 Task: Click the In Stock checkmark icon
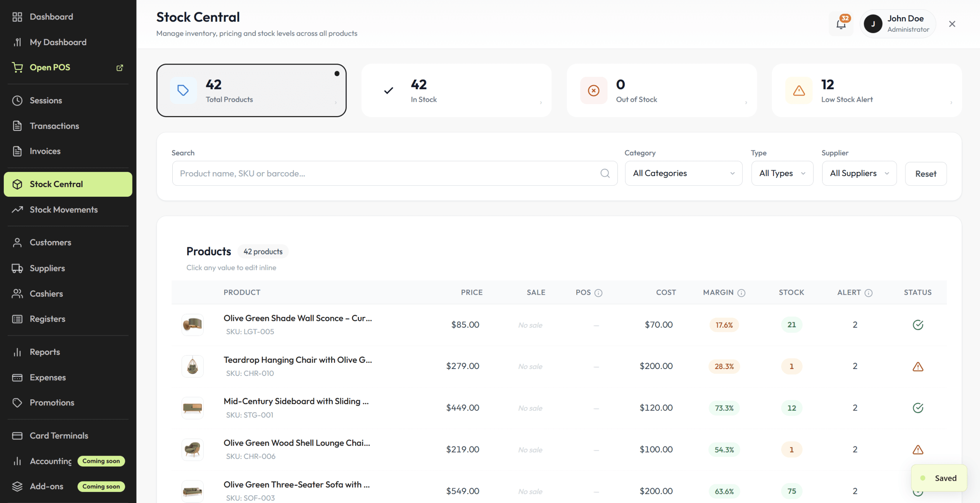pyautogui.click(x=389, y=91)
